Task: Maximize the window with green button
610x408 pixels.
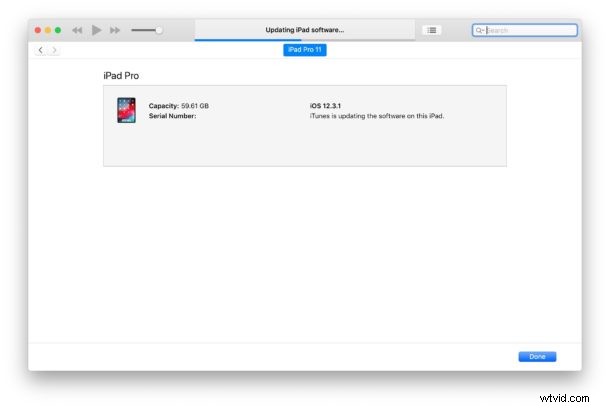Action: pos(58,30)
